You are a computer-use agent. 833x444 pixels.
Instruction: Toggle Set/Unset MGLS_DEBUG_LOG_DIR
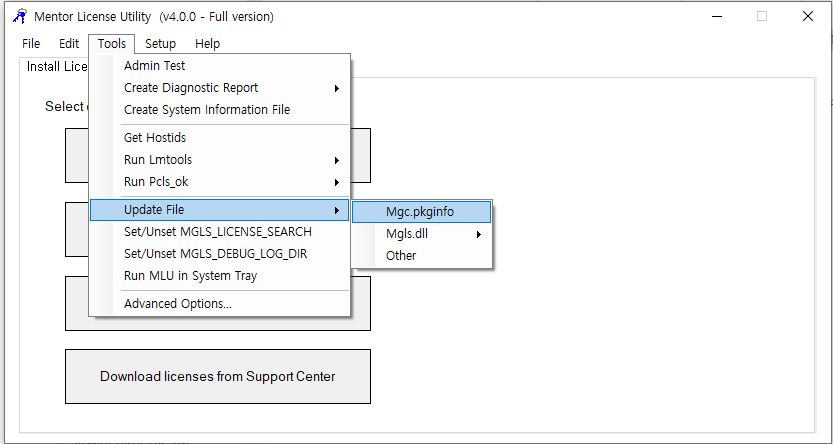click(215, 254)
